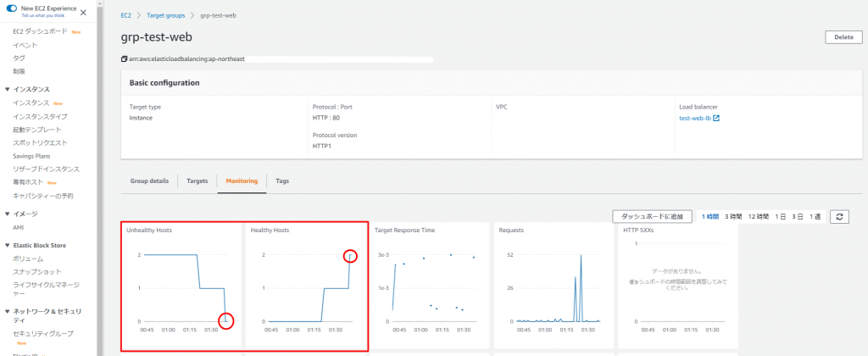Click the HTTP1 protocol version value

click(321, 146)
